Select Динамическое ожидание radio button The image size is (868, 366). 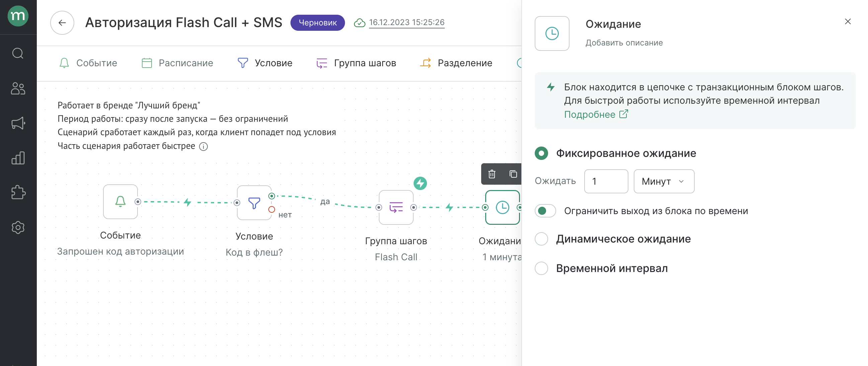tap(541, 239)
